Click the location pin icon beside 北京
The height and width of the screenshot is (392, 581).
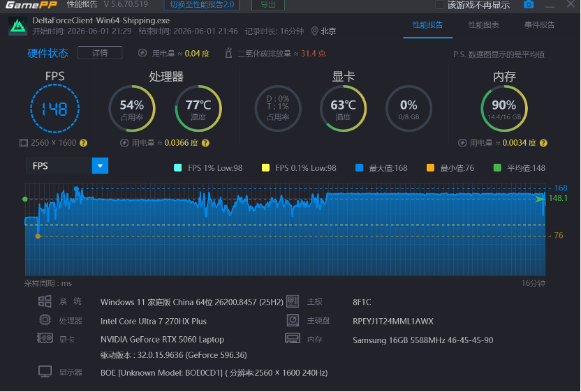(314, 31)
